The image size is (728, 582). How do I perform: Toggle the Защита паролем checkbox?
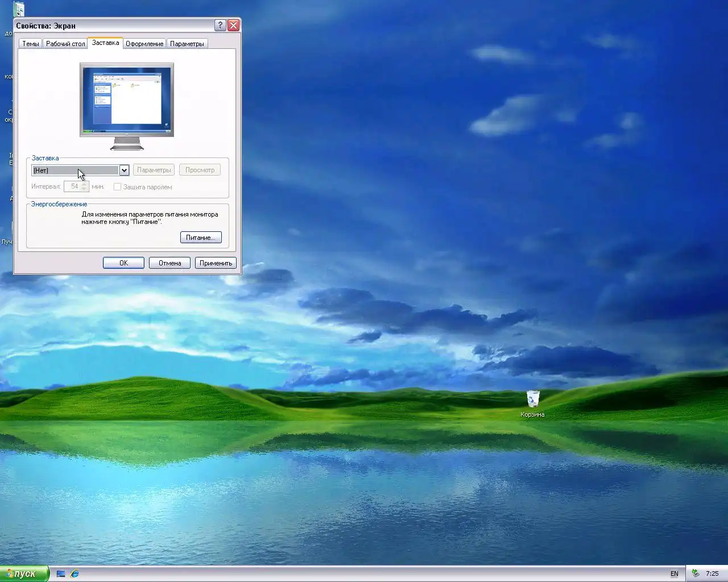(x=117, y=187)
